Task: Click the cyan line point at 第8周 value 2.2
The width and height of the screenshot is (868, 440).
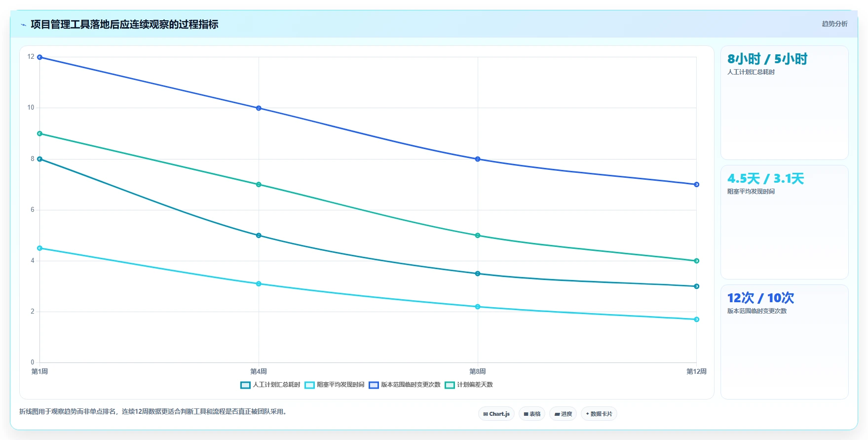Action: click(478, 307)
